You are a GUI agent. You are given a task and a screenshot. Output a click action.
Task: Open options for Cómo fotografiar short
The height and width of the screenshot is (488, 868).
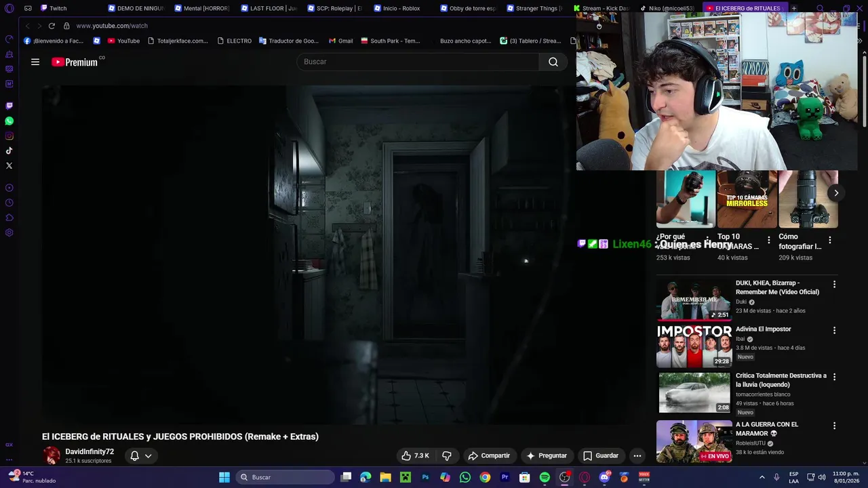pyautogui.click(x=830, y=240)
